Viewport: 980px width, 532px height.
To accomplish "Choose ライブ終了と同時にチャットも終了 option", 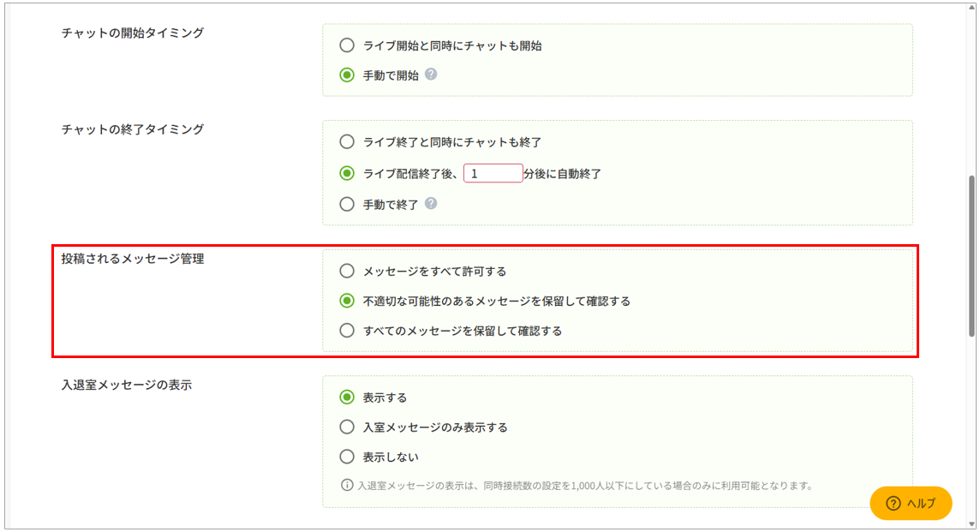I will (347, 142).
